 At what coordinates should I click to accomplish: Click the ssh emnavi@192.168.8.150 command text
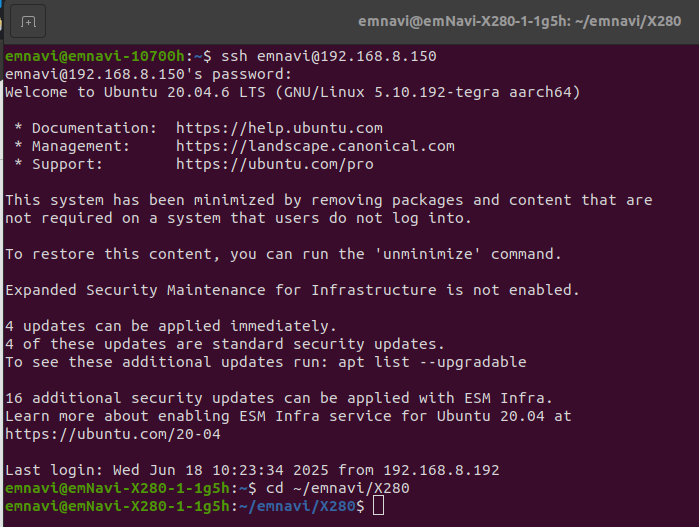329,56
